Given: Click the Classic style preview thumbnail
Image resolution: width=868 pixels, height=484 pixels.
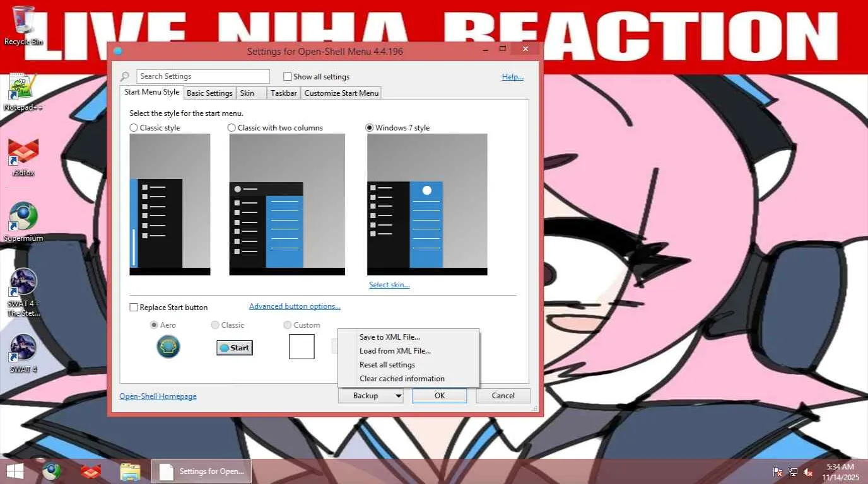Looking at the screenshot, I should pyautogui.click(x=170, y=204).
